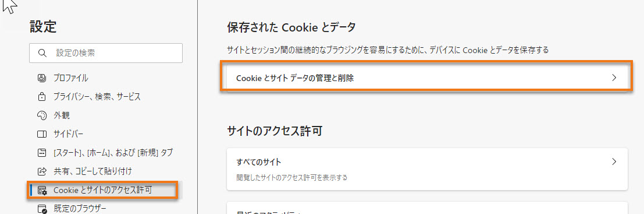Expand the Cookie とサイト データの管理と削除 chevron
This screenshot has height=214, width=644.
(614, 78)
